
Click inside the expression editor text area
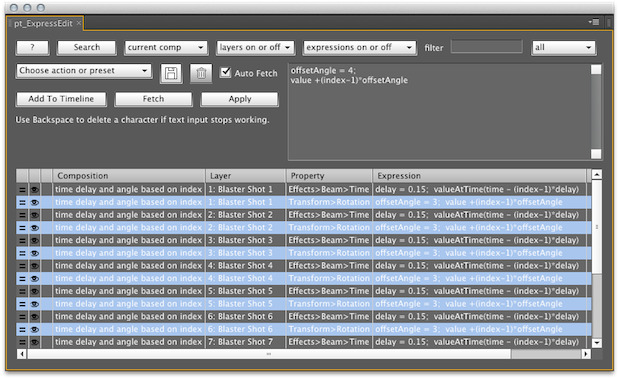coord(439,112)
